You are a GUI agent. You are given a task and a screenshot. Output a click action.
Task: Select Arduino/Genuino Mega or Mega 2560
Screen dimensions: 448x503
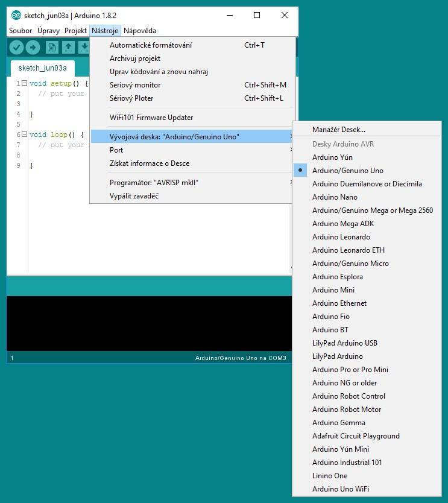[x=367, y=210]
